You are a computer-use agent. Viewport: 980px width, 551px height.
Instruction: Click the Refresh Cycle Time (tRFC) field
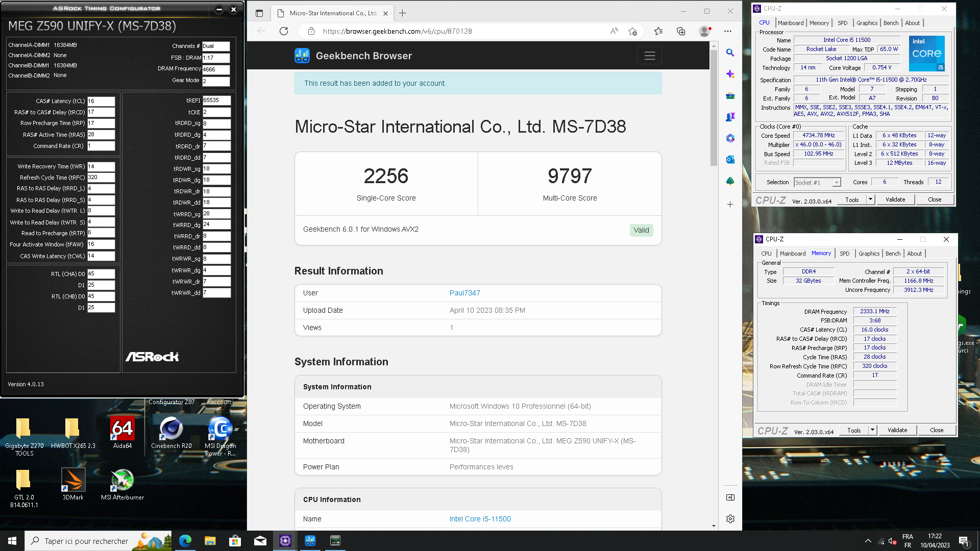pos(101,177)
